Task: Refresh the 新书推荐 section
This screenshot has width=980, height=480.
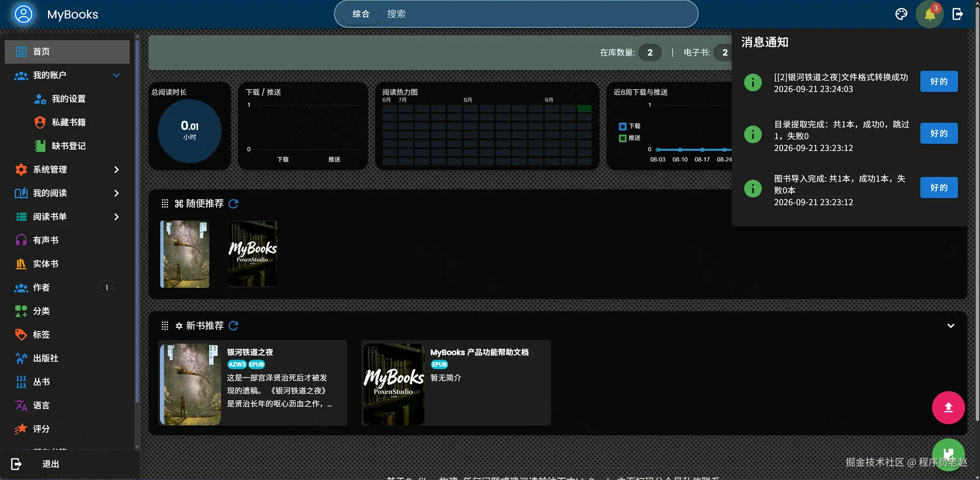Action: coord(233,326)
